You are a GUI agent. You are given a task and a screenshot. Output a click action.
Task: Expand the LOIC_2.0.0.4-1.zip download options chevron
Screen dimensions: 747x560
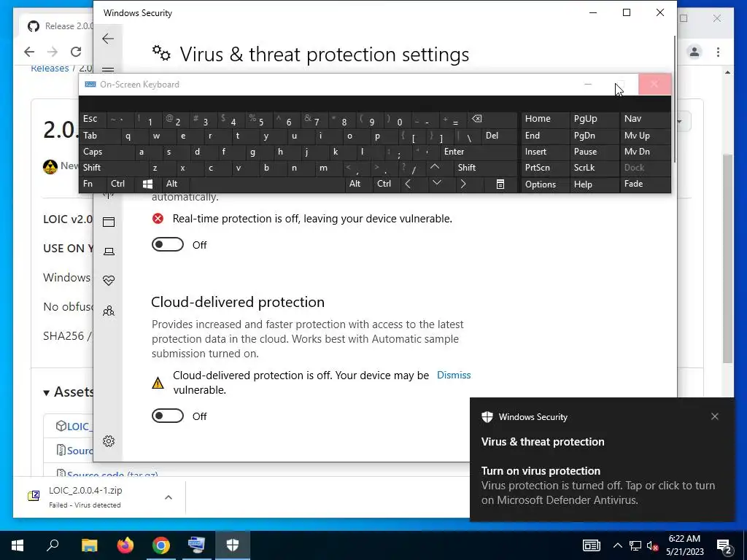pos(169,497)
